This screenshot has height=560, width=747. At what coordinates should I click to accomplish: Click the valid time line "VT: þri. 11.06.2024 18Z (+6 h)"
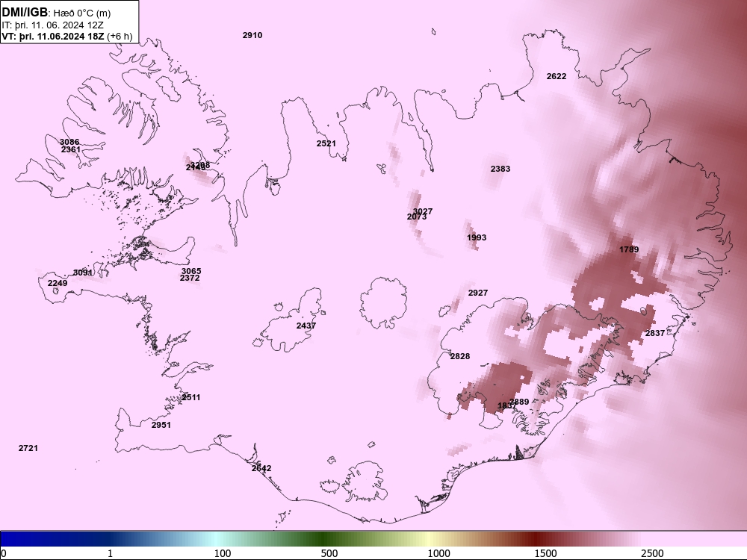click(67, 36)
